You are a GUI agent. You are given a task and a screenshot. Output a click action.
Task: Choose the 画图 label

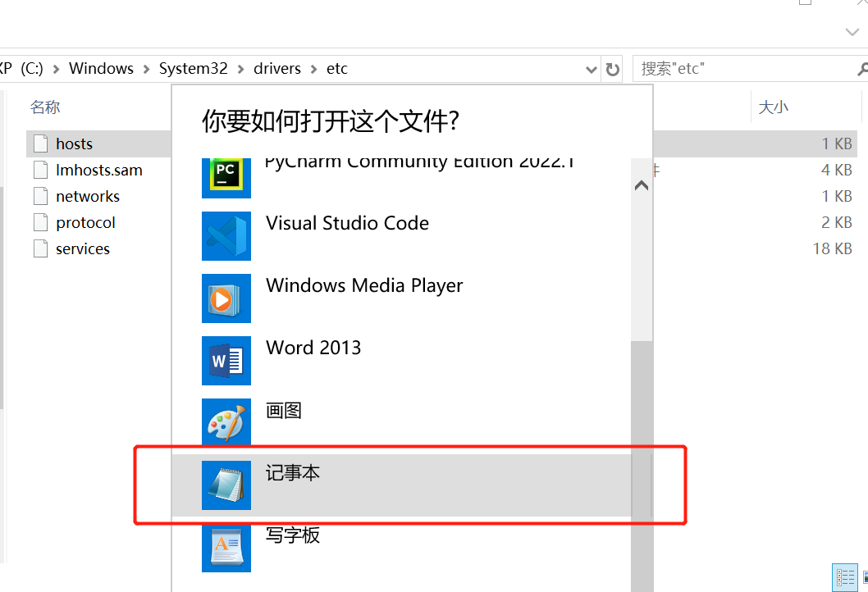click(284, 411)
